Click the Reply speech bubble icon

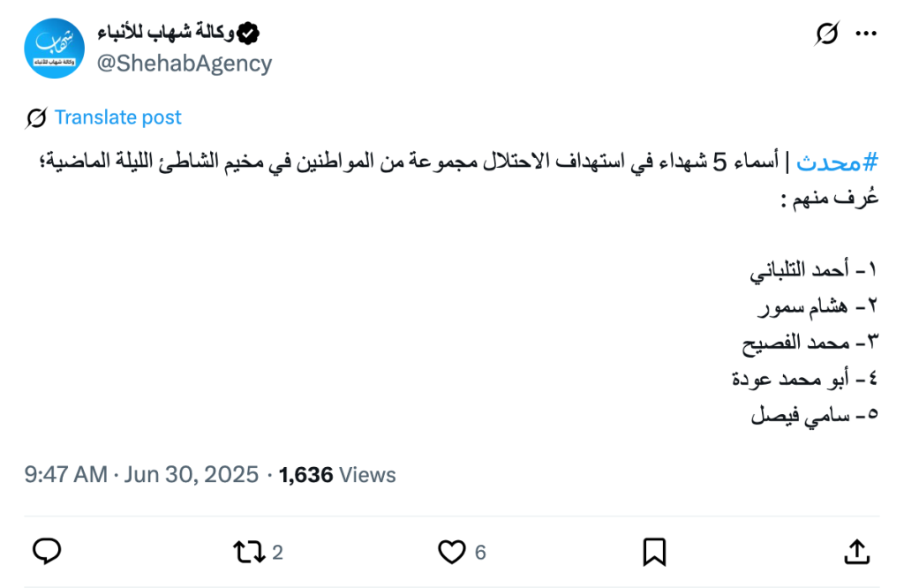(47, 553)
